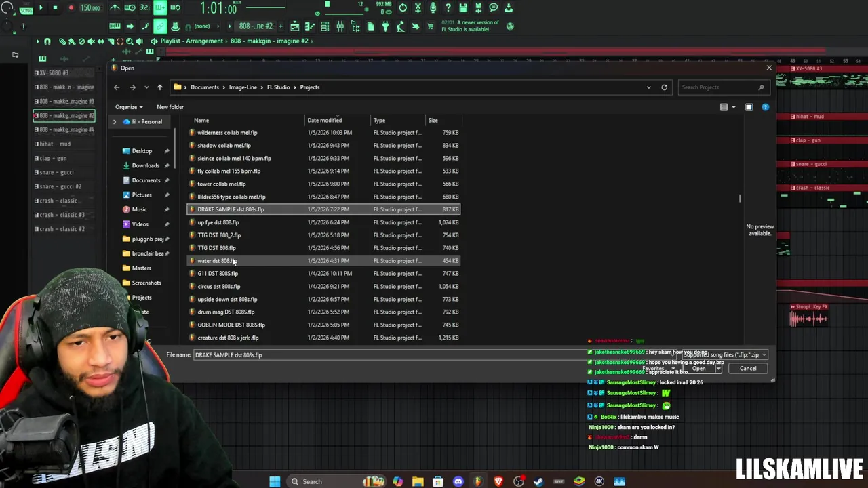Click the FL Studio play button
Screen dimensions: 868x488
click(40, 8)
